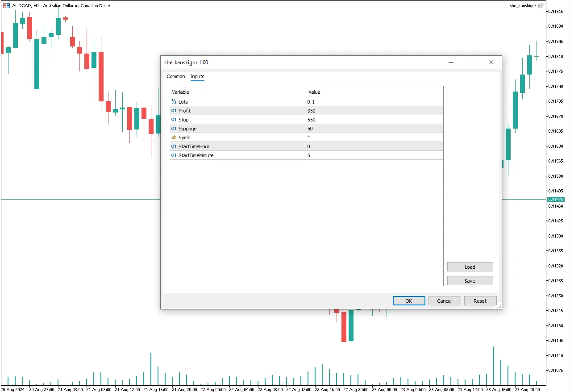Select the Lots value 0.1
This screenshot has height=392, width=570.
click(374, 102)
